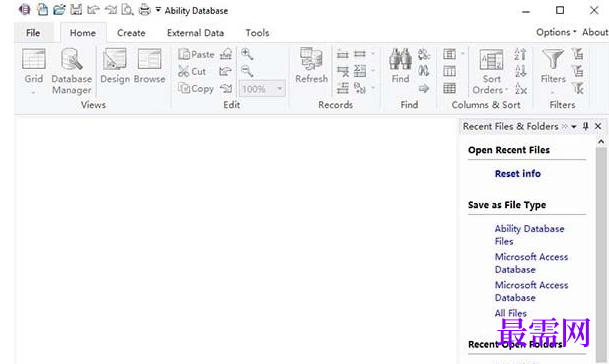Image resolution: width=609 pixels, height=364 pixels.
Task: Open the File tab
Action: pyautogui.click(x=33, y=33)
